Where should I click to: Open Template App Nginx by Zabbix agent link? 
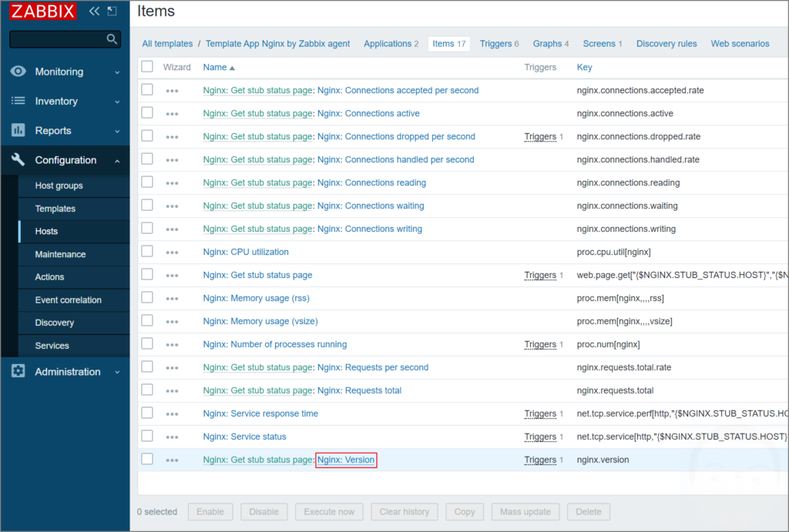click(x=277, y=44)
